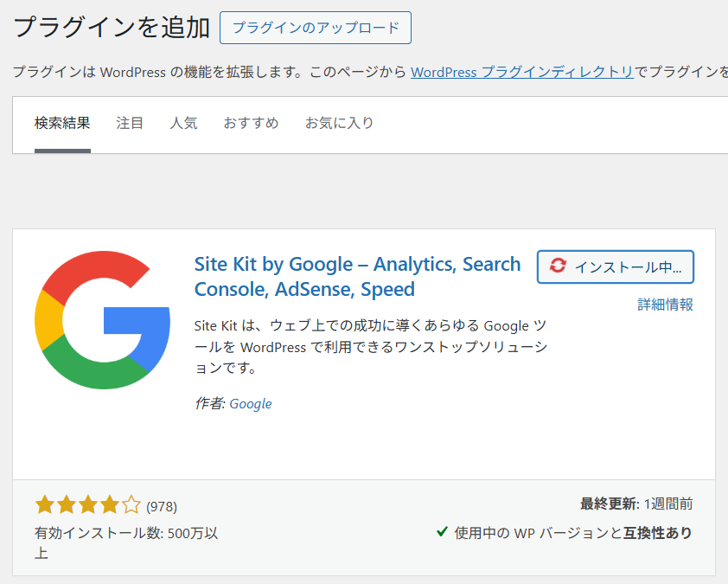The height and width of the screenshot is (584, 728).
Task: View 詳細情報 for Site Kit
Action: coord(665,305)
